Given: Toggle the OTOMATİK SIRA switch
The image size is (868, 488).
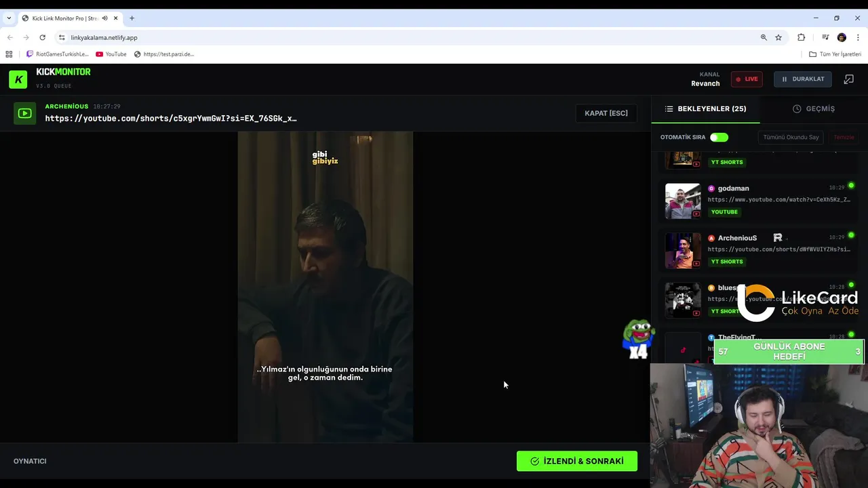Looking at the screenshot, I should (x=719, y=138).
